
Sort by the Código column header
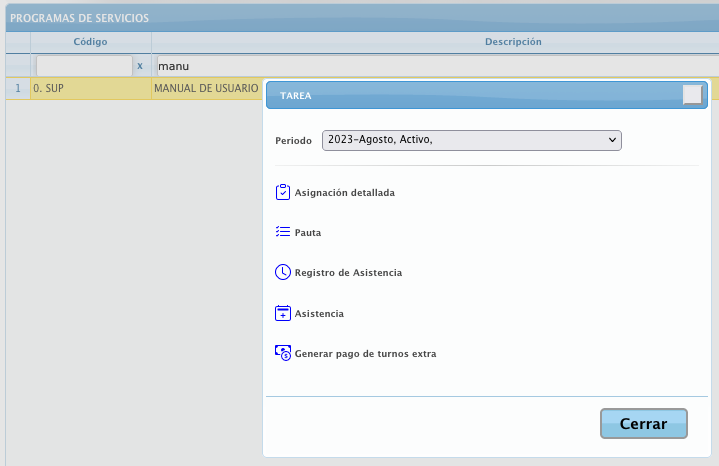tap(90, 42)
